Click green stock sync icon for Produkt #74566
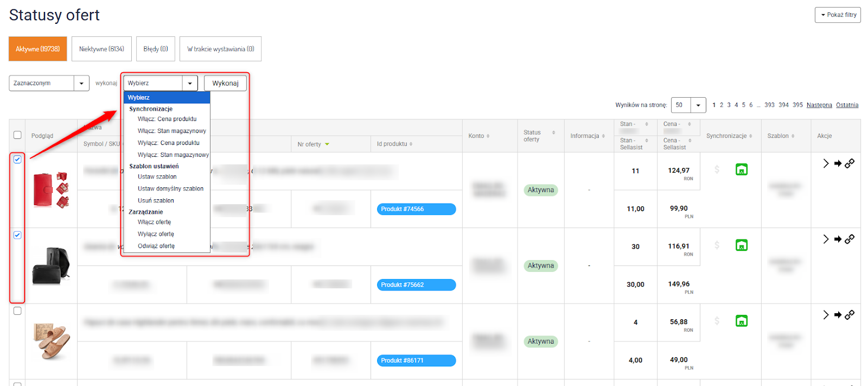 point(741,170)
